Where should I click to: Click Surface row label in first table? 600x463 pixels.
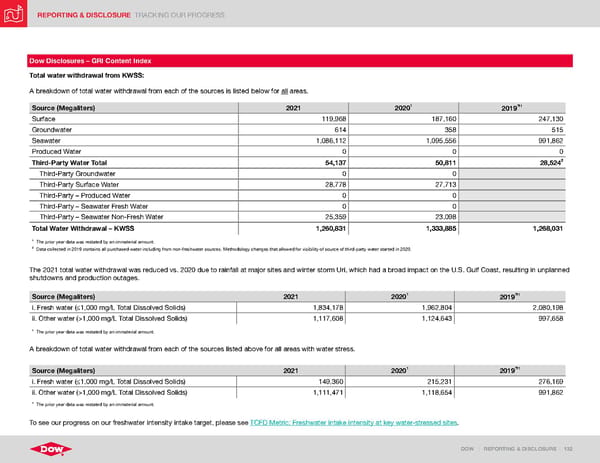pyautogui.click(x=44, y=119)
